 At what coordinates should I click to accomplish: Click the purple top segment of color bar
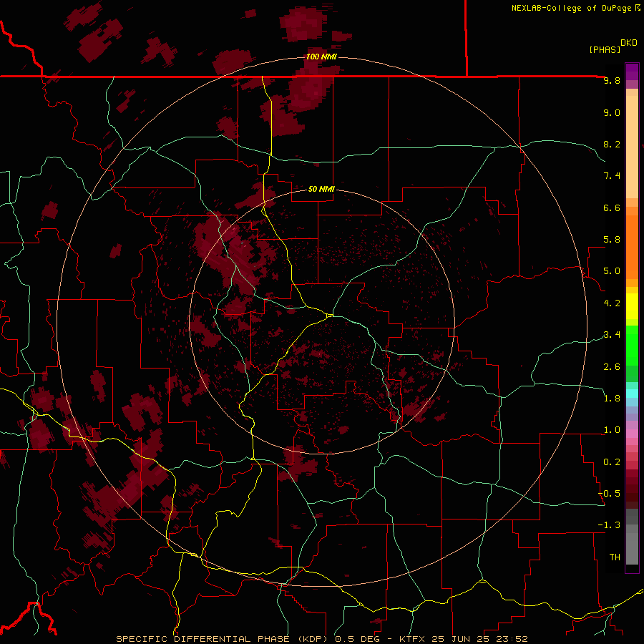(632, 72)
